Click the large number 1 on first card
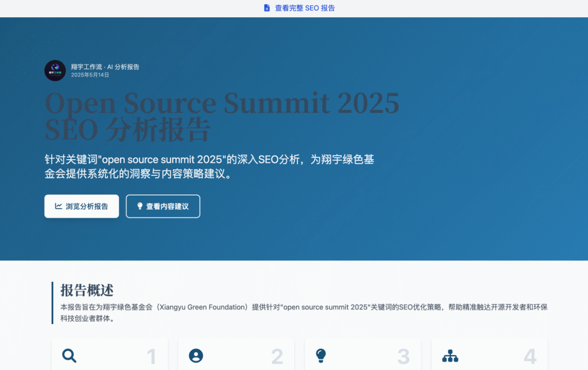The width and height of the screenshot is (588, 370). tap(151, 357)
